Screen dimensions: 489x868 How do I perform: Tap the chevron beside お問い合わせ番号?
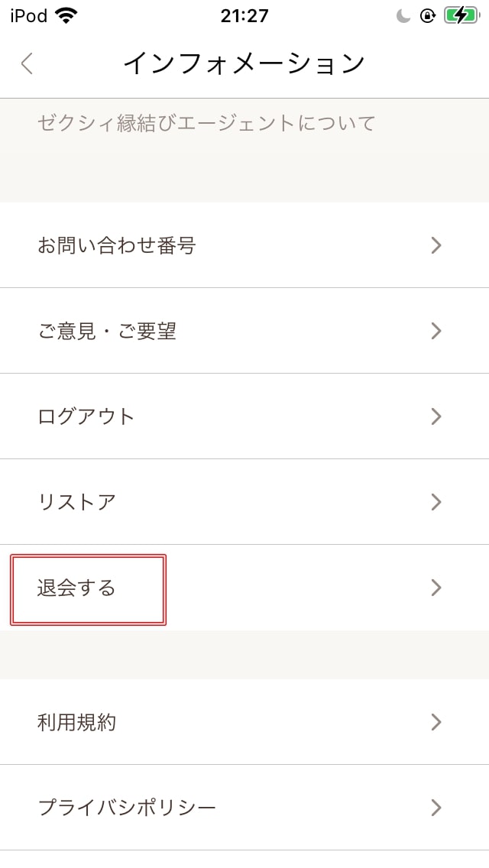tap(436, 245)
